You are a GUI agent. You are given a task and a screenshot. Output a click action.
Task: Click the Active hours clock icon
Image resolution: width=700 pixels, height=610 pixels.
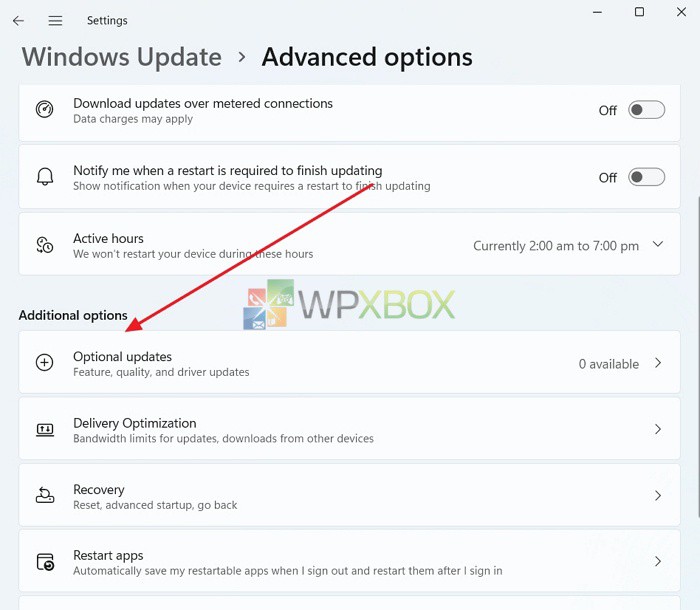click(45, 245)
